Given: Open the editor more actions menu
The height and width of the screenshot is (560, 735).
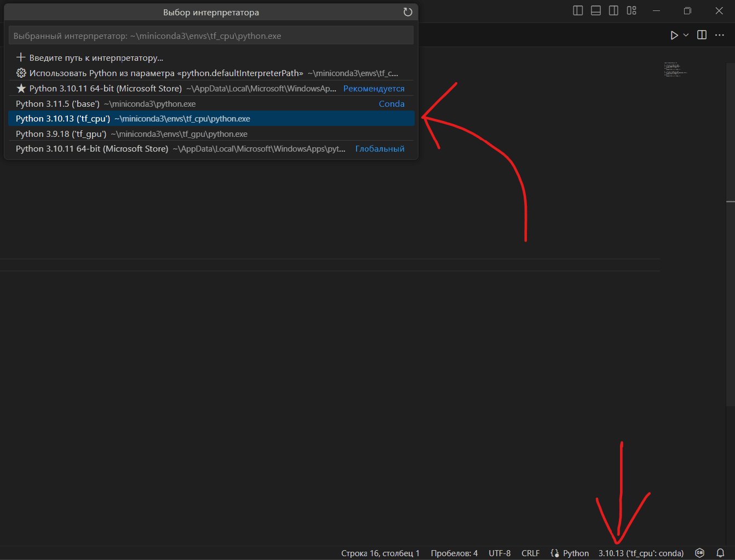Looking at the screenshot, I should point(720,35).
